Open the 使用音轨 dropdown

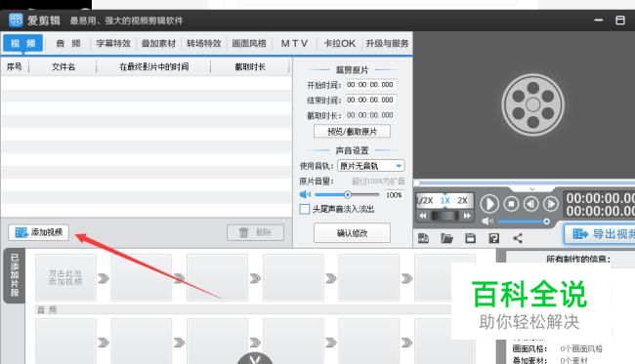coord(370,166)
